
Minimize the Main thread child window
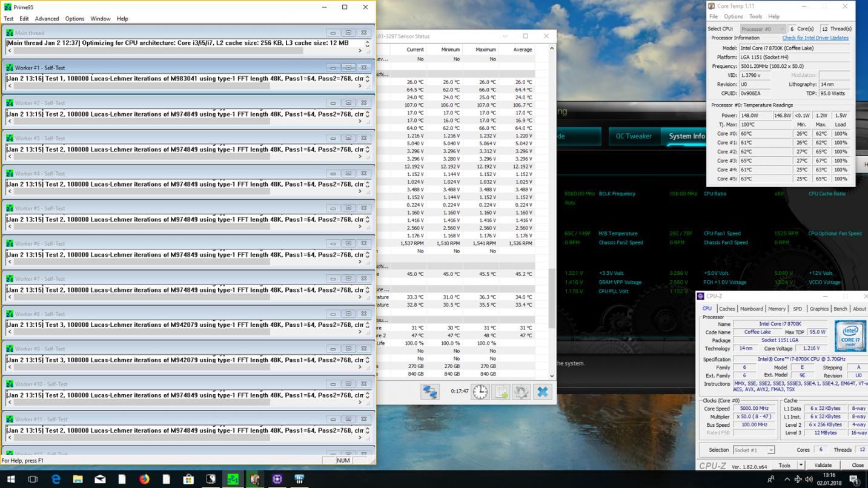(x=333, y=33)
